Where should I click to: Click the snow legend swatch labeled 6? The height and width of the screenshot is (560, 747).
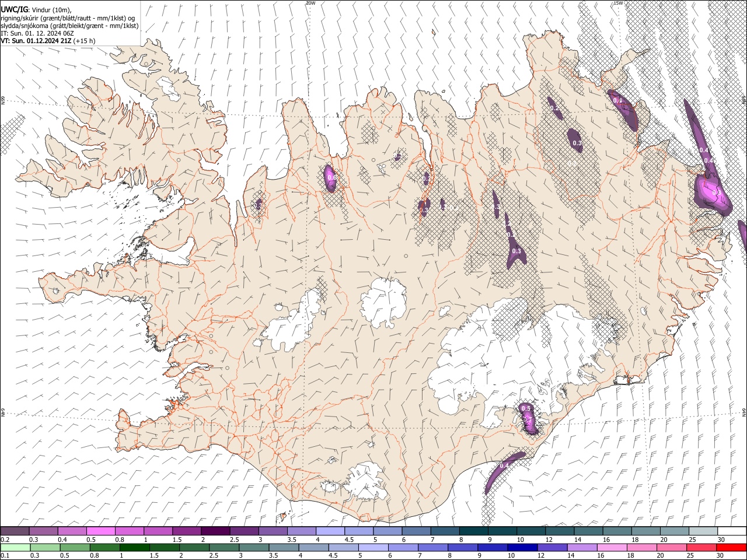[417, 531]
